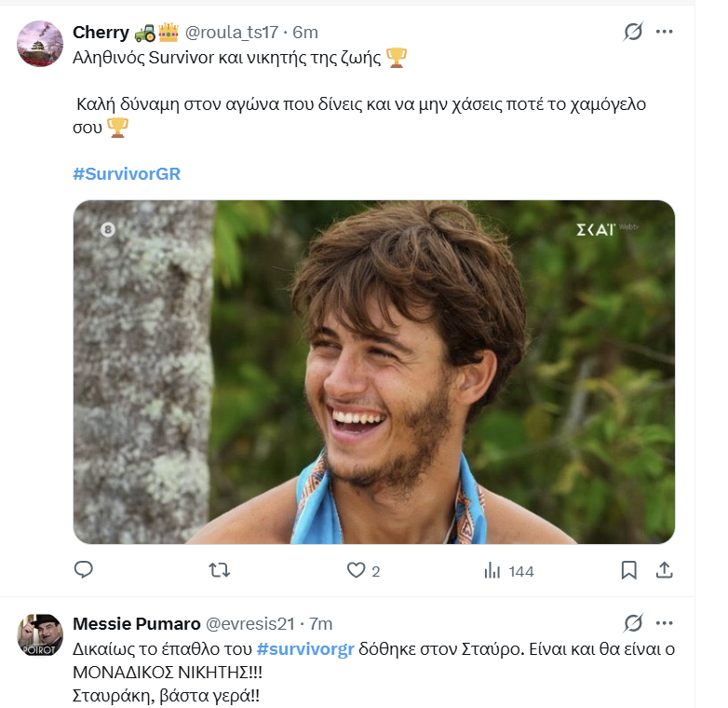The height and width of the screenshot is (708, 728).
Task: Open Grok explain icon on Messie Pumaro's tweet
Action: pyautogui.click(x=633, y=623)
